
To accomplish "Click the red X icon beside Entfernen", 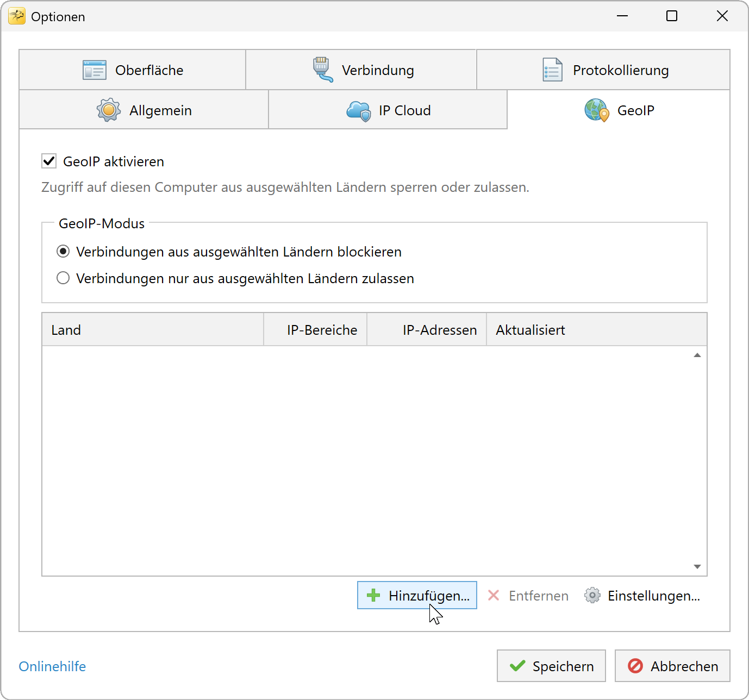I will tap(494, 596).
